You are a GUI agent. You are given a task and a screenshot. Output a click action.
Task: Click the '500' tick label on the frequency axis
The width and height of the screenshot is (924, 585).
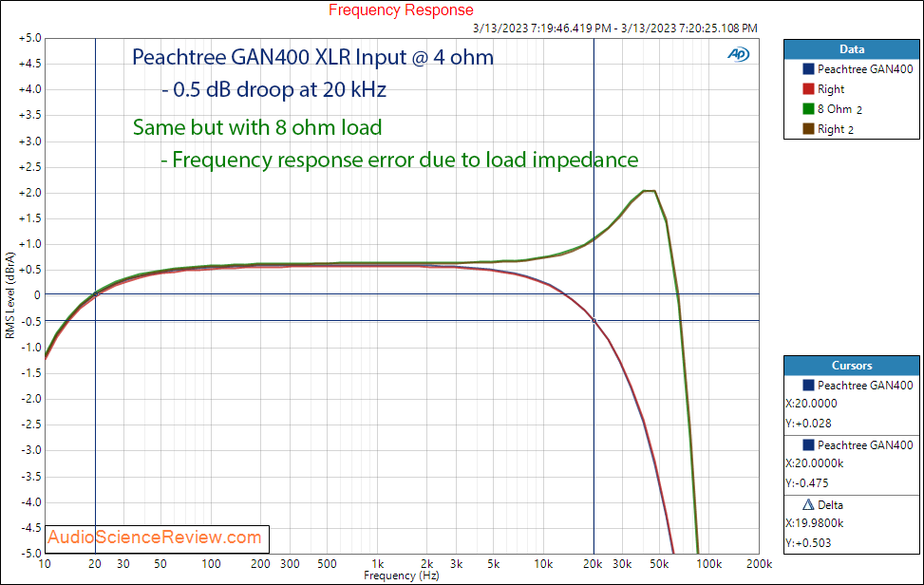click(x=327, y=564)
